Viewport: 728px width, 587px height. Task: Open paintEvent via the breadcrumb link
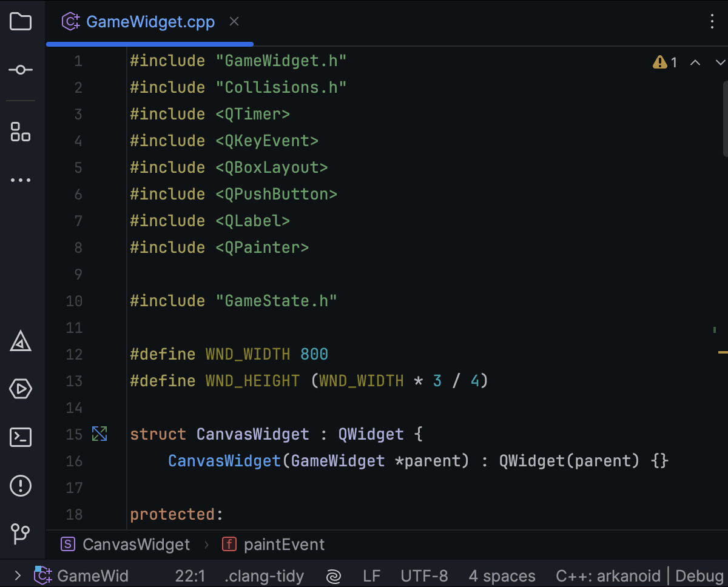coord(284,544)
